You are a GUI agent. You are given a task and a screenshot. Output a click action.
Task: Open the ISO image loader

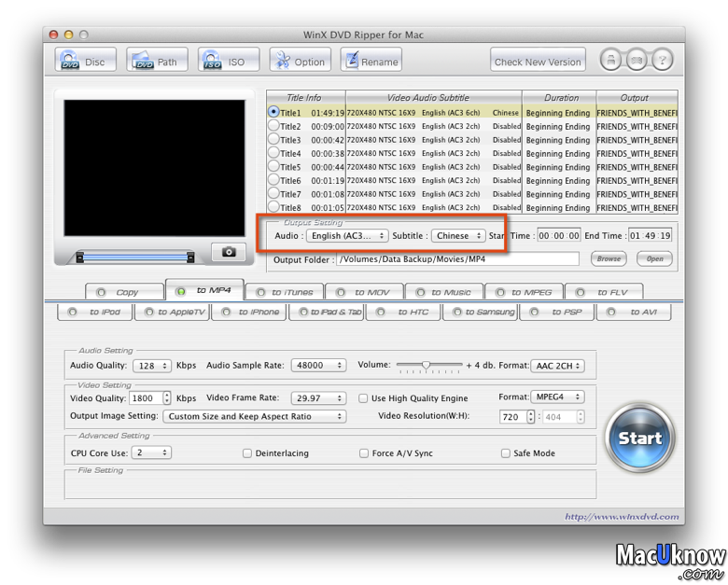225,62
